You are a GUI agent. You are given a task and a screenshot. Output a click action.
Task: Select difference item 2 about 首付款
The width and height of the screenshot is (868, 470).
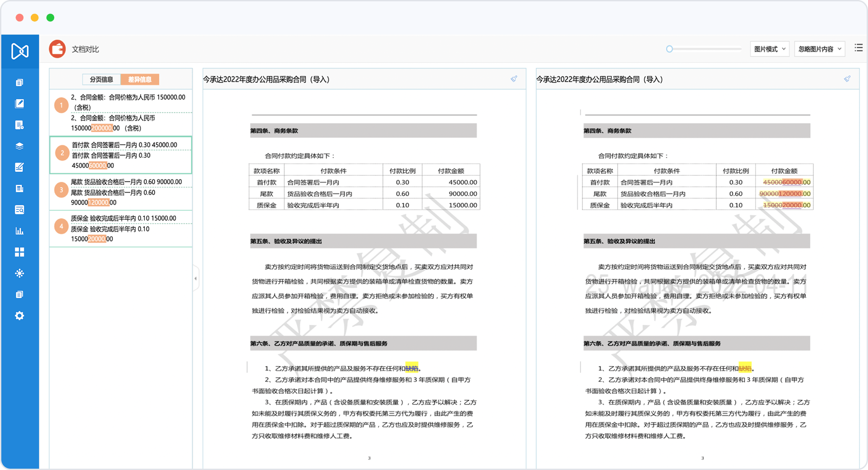pyautogui.click(x=121, y=155)
